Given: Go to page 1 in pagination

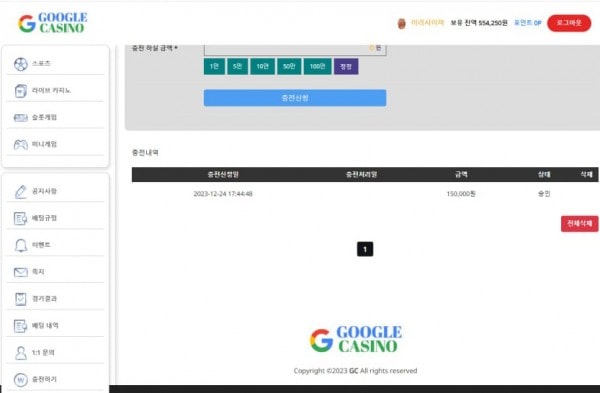Looking at the screenshot, I should click(365, 249).
